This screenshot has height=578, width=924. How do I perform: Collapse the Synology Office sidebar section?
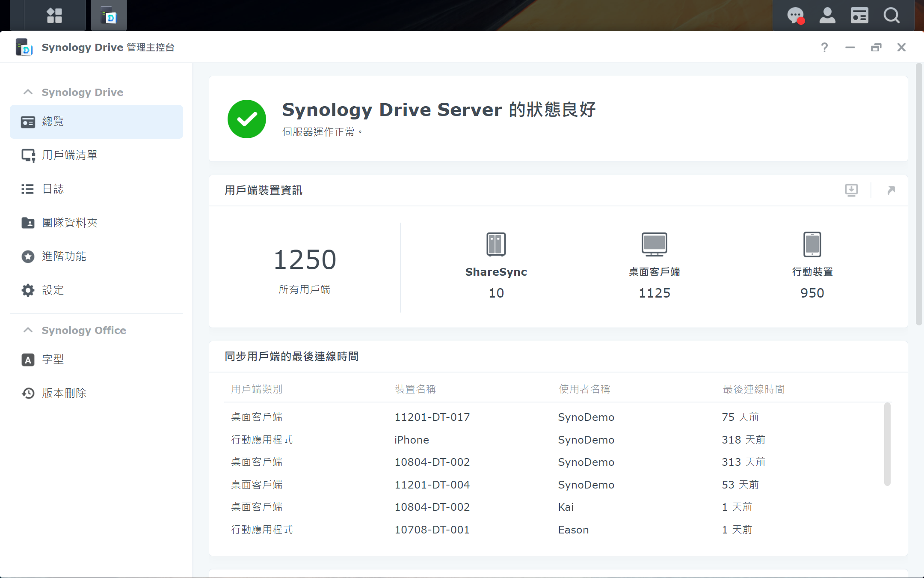tap(28, 330)
